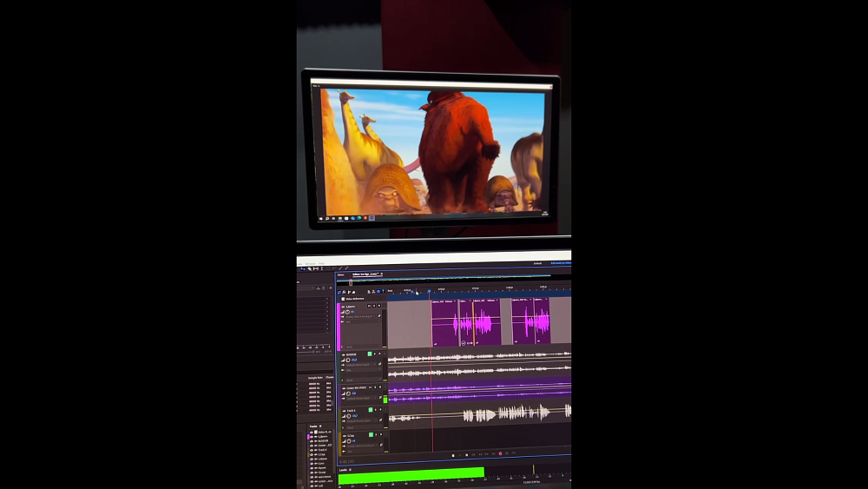Click volume knob of Track 6

click(349, 416)
